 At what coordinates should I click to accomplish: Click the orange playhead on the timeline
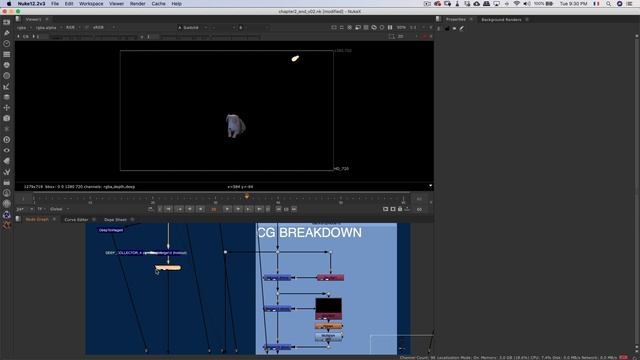click(x=247, y=197)
